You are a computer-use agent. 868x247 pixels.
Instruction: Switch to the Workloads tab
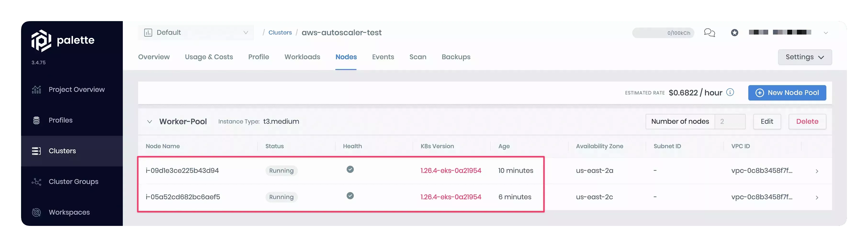pos(302,57)
